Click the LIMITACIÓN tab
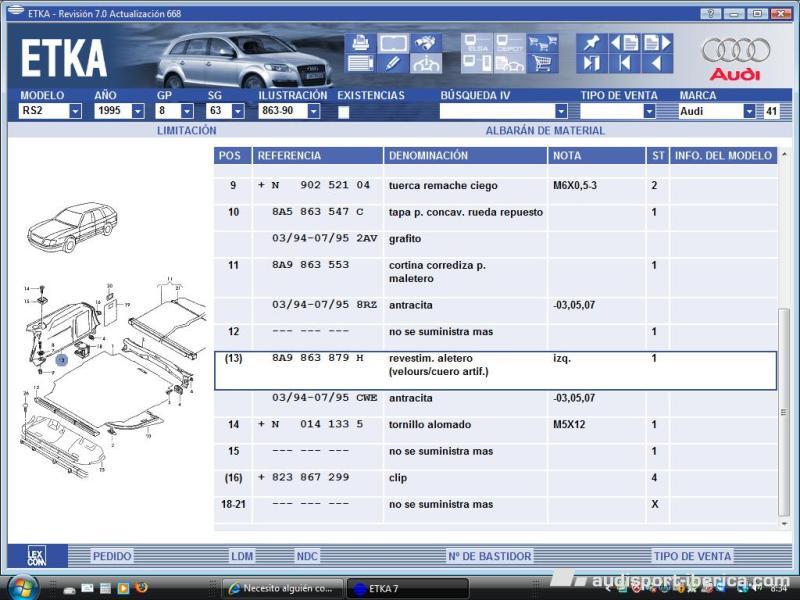The image size is (800, 600). tap(187, 131)
